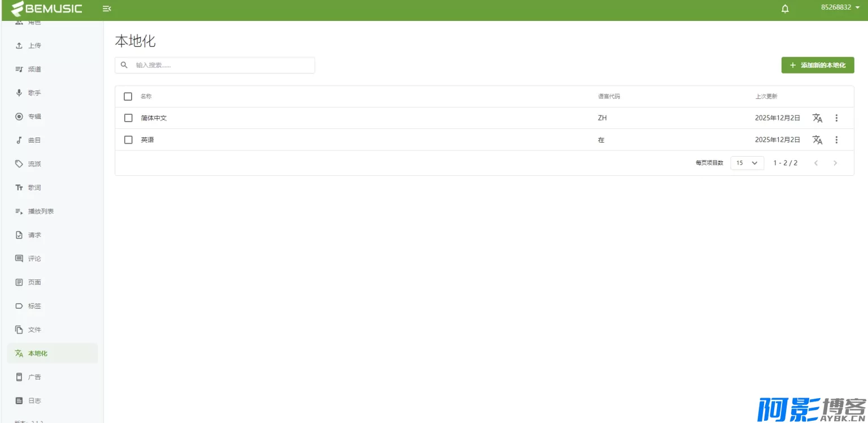Open more options menu for 英语 row
The image size is (868, 423).
pos(837,140)
